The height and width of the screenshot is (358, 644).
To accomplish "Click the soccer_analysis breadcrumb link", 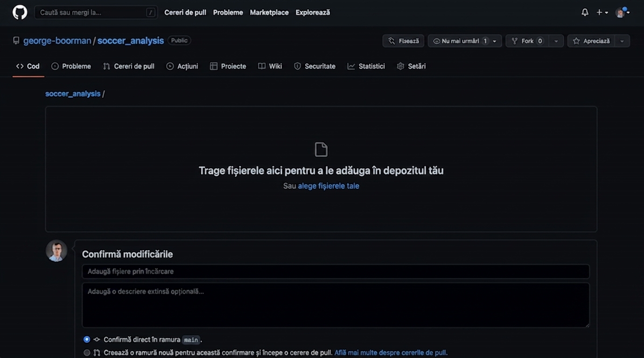I will point(73,94).
